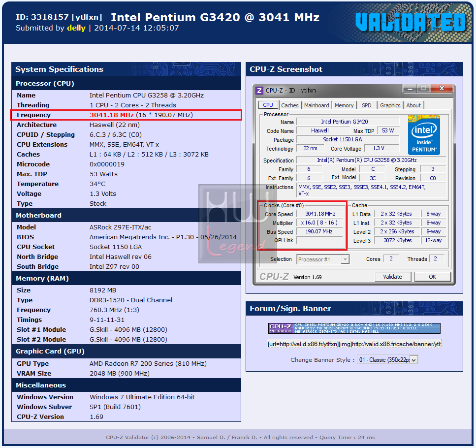The image size is (476, 448).
Task: Click the CPU-Z purple Z window icon
Action: tap(259, 91)
